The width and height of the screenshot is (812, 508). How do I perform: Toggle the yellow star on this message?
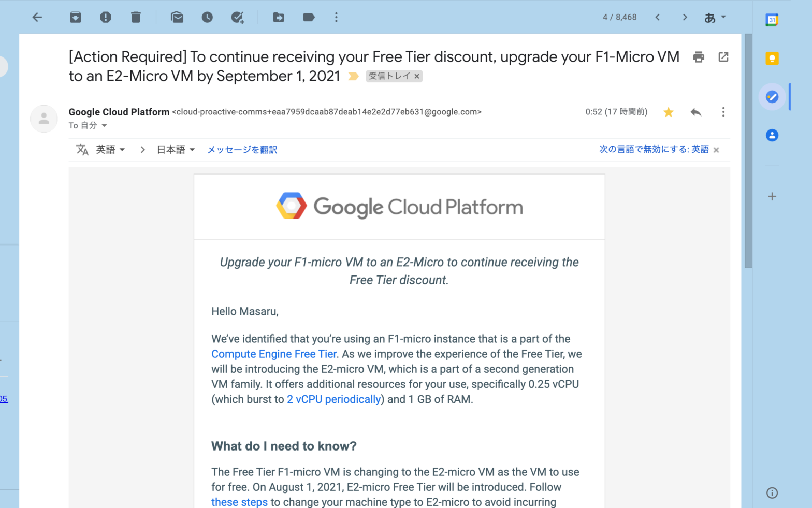[x=669, y=112]
